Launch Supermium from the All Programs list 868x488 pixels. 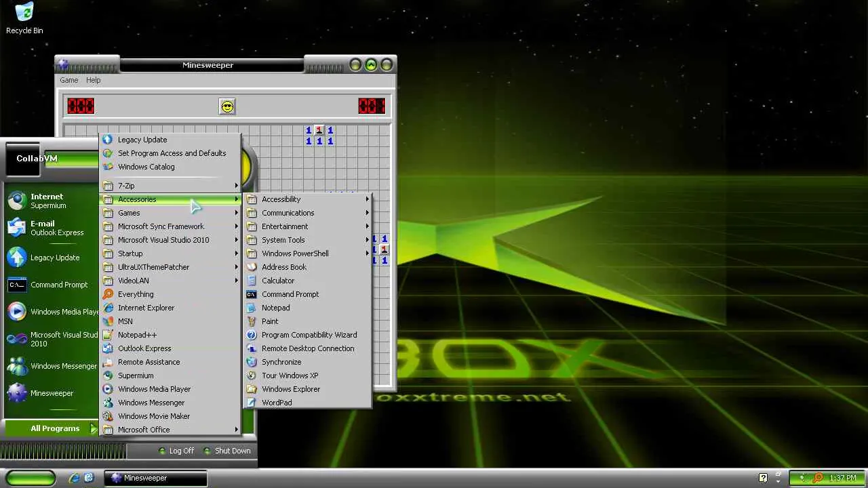click(x=170, y=375)
